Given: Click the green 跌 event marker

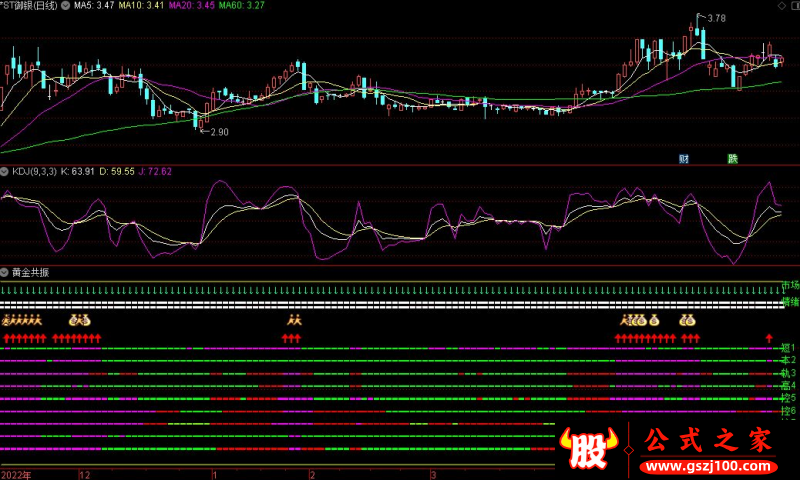Looking at the screenshot, I should pyautogui.click(x=732, y=159).
